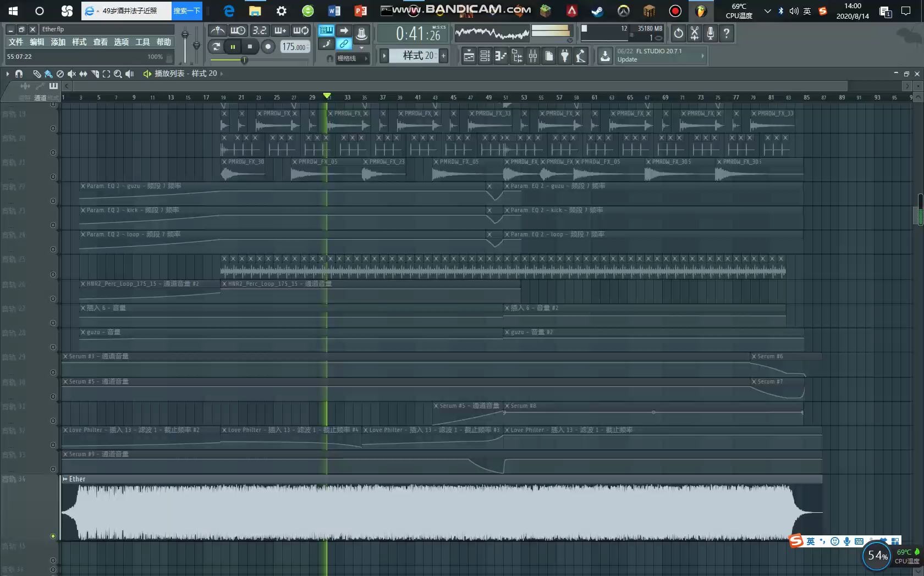Viewport: 924px width, 576px height.
Task: Toggle the 3.2 countdown before recording
Action: (x=259, y=31)
